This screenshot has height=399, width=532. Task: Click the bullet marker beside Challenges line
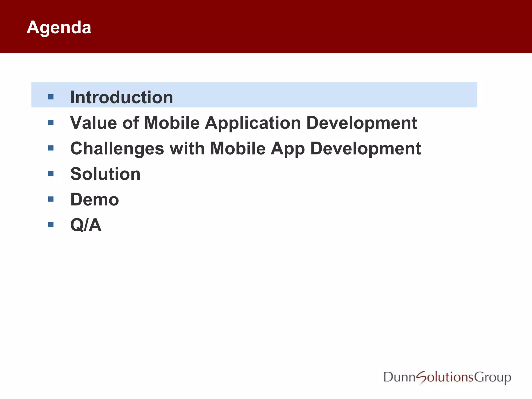(51, 148)
